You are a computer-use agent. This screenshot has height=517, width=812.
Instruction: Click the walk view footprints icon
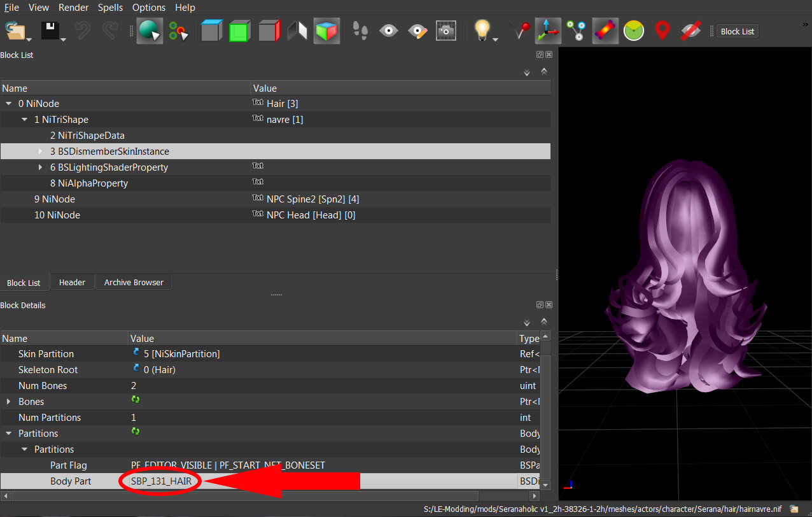[x=360, y=31]
